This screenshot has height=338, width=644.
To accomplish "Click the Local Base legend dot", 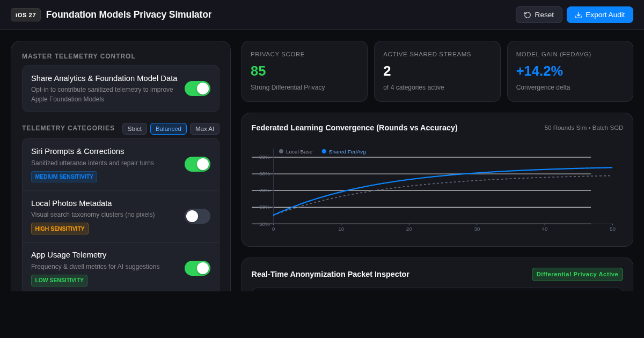I will 281,151.
